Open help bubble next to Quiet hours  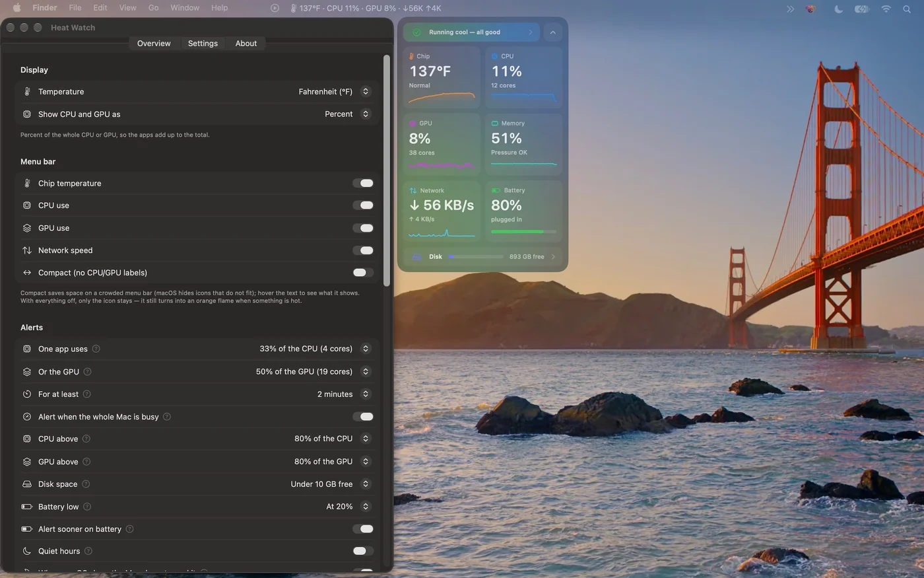click(88, 551)
